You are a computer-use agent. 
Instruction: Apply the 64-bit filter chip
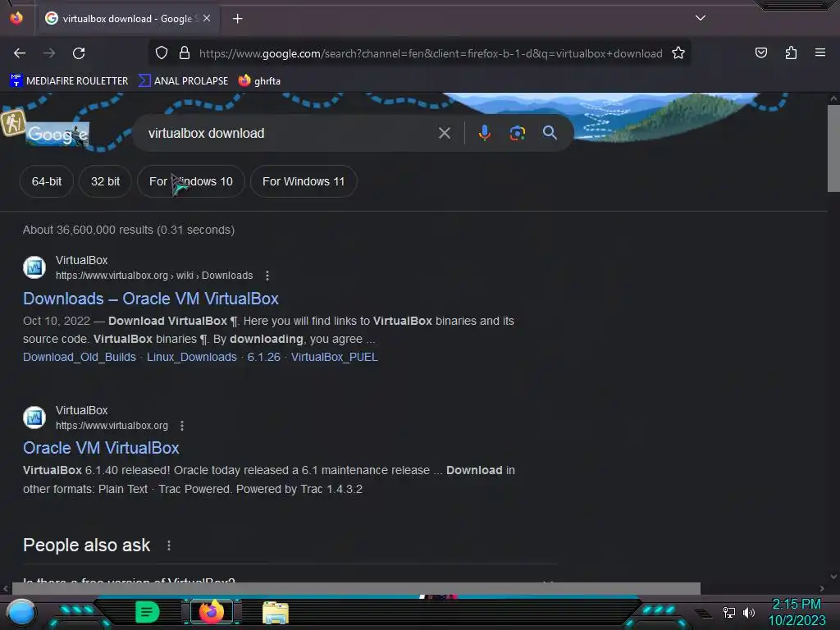click(47, 181)
